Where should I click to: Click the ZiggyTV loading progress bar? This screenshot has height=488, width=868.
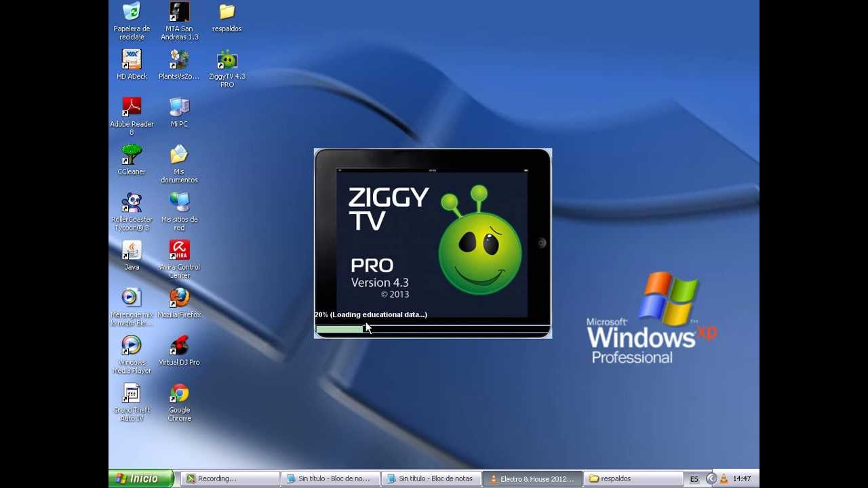pos(433,329)
